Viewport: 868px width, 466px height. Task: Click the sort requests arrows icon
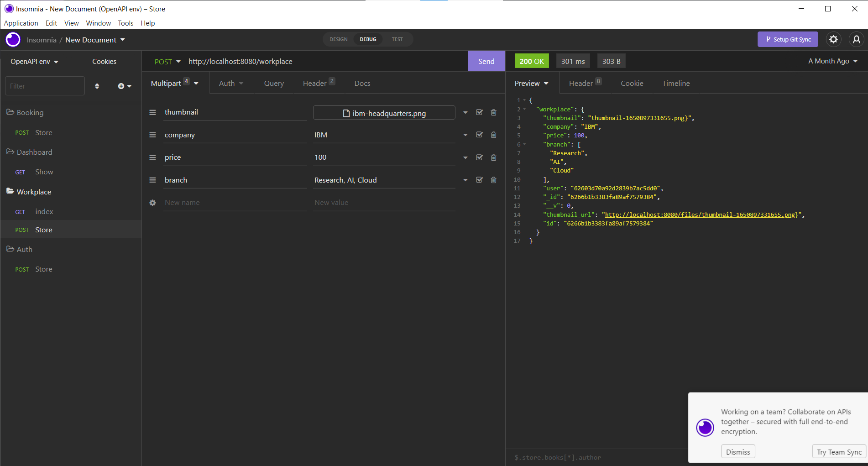click(x=97, y=86)
